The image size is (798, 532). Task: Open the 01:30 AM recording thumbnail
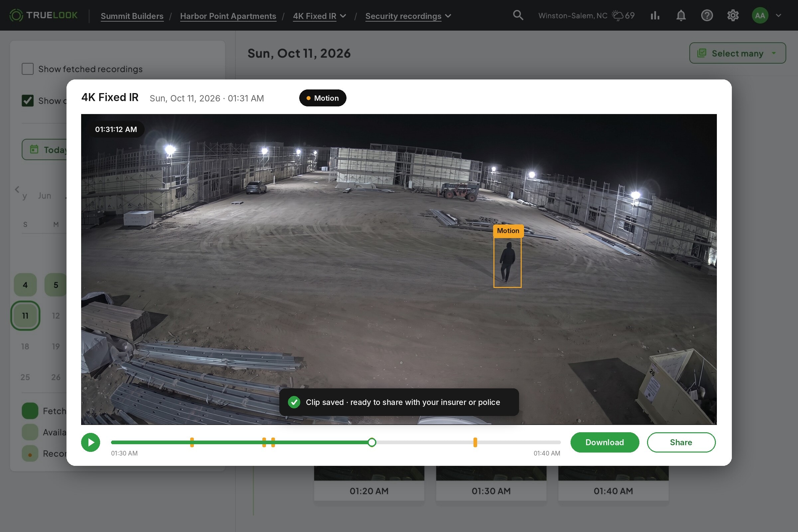click(491, 483)
